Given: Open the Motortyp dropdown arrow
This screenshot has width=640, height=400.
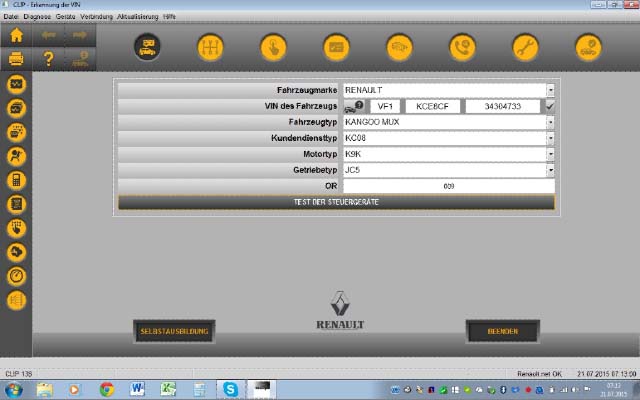Looking at the screenshot, I should point(550,154).
